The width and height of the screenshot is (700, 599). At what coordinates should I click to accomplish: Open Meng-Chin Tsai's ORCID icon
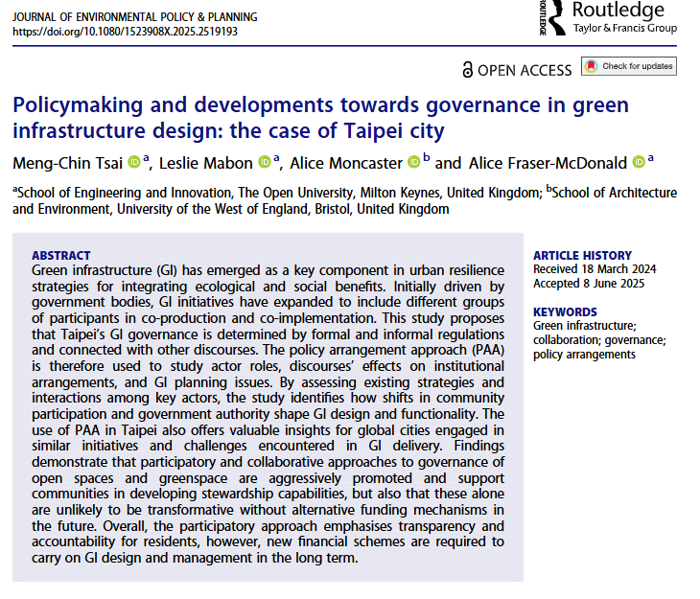134,162
